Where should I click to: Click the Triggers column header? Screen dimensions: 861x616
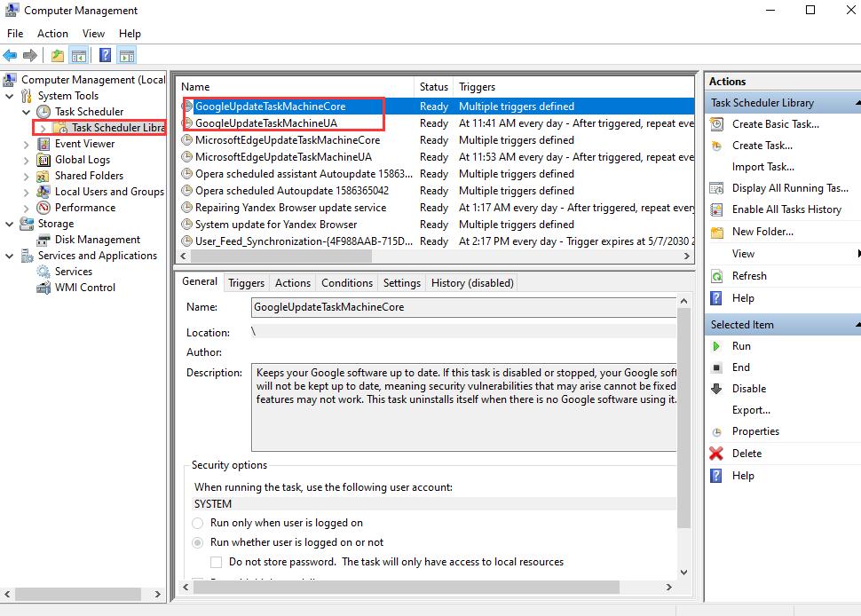573,87
